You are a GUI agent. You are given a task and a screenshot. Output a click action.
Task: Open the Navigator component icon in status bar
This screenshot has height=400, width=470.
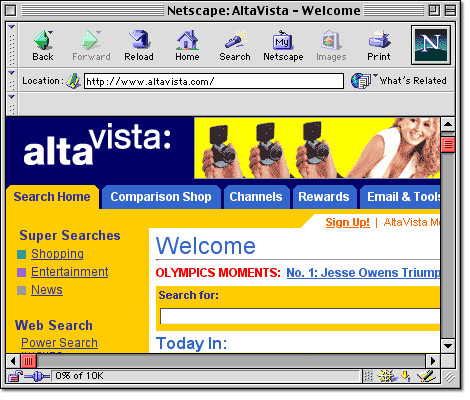[387, 377]
